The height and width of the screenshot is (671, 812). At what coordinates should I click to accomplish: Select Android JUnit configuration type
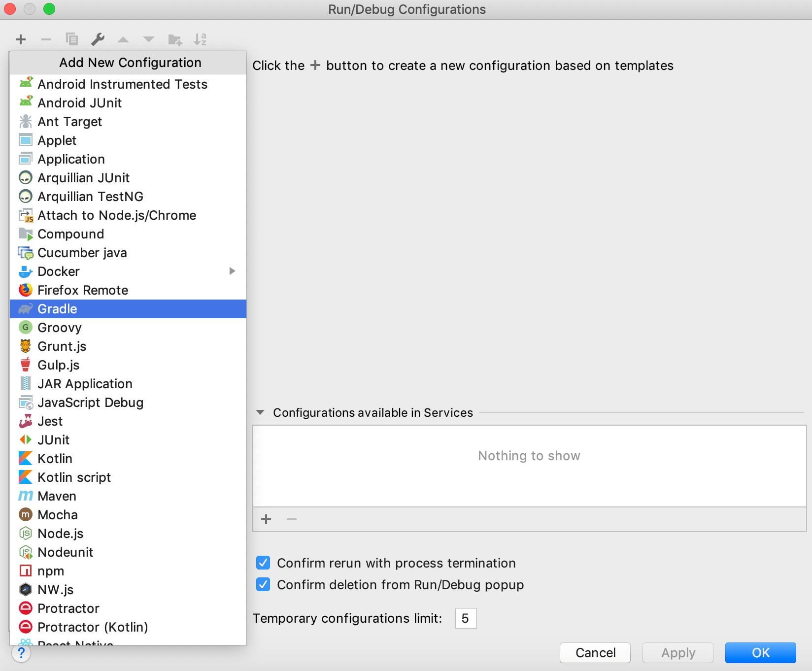click(128, 103)
